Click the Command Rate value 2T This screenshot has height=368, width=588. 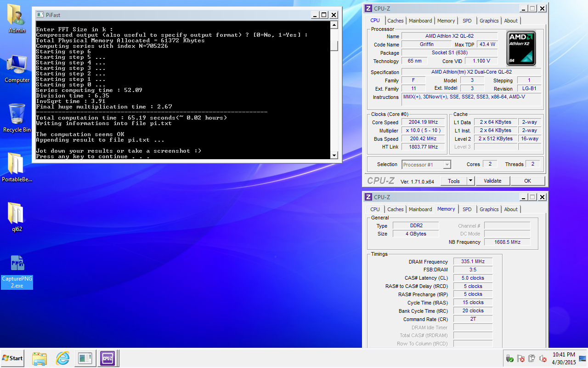(473, 319)
